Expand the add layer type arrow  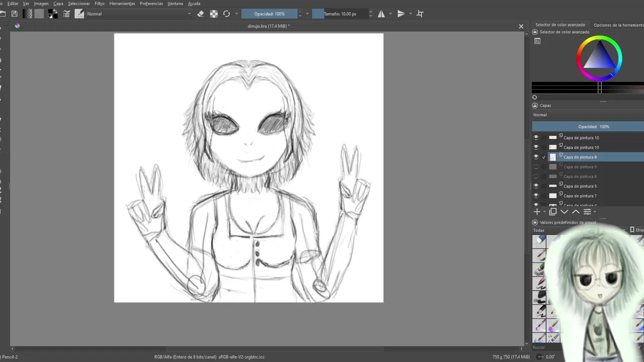coord(544,212)
